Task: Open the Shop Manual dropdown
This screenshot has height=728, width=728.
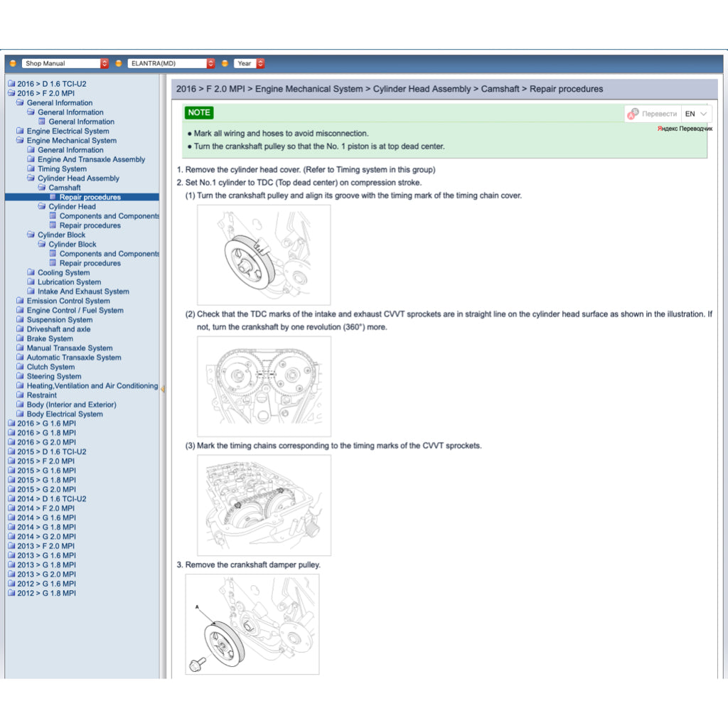Action: point(65,63)
